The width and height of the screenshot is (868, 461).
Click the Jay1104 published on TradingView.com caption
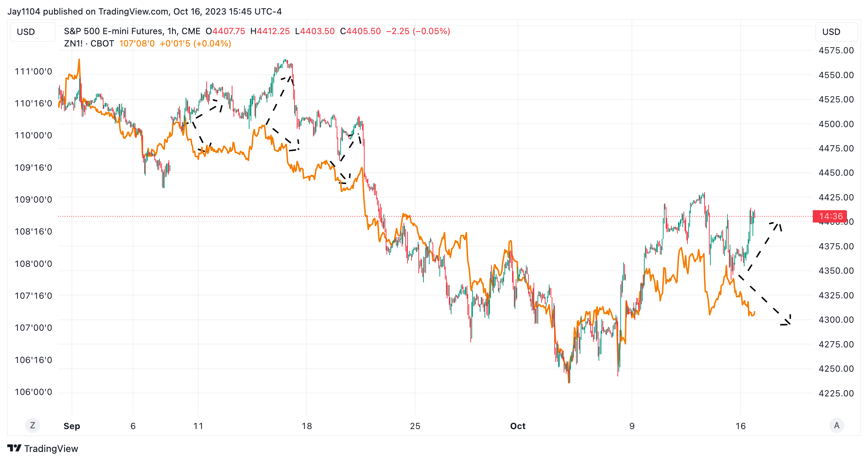point(87,12)
